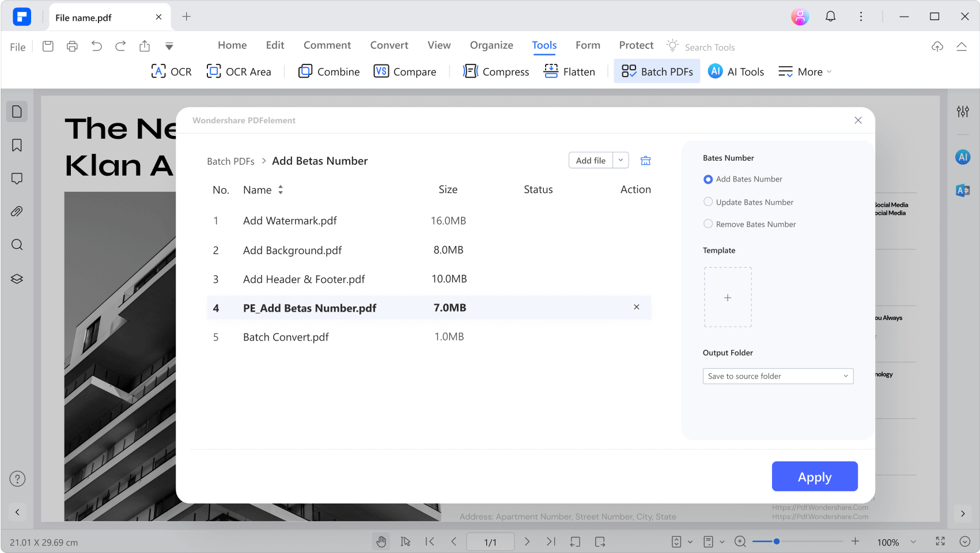The width and height of the screenshot is (980, 553).
Task: Click the zoom in plus button
Action: click(x=855, y=541)
